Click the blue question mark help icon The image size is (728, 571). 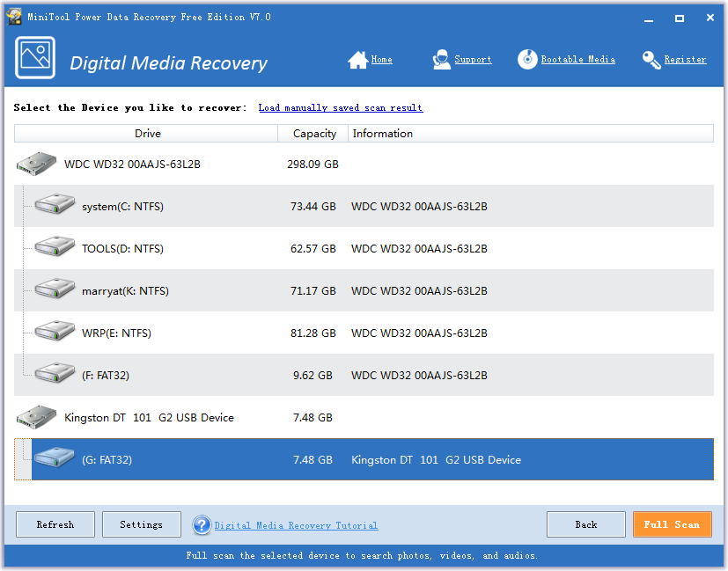click(x=202, y=525)
